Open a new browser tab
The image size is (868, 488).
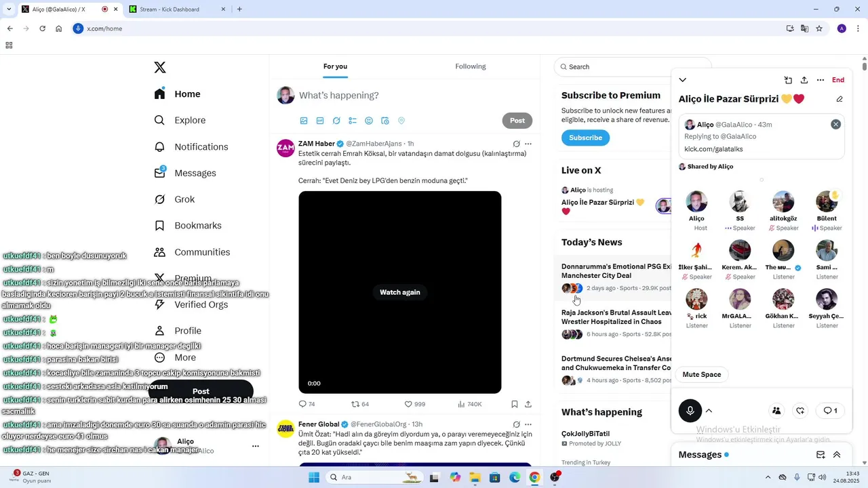(239, 9)
